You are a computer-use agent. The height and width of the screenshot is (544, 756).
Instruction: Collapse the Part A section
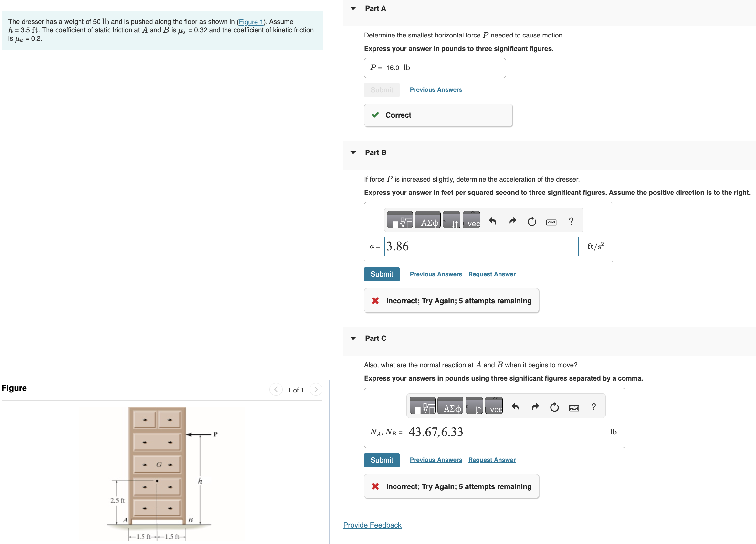[353, 9]
